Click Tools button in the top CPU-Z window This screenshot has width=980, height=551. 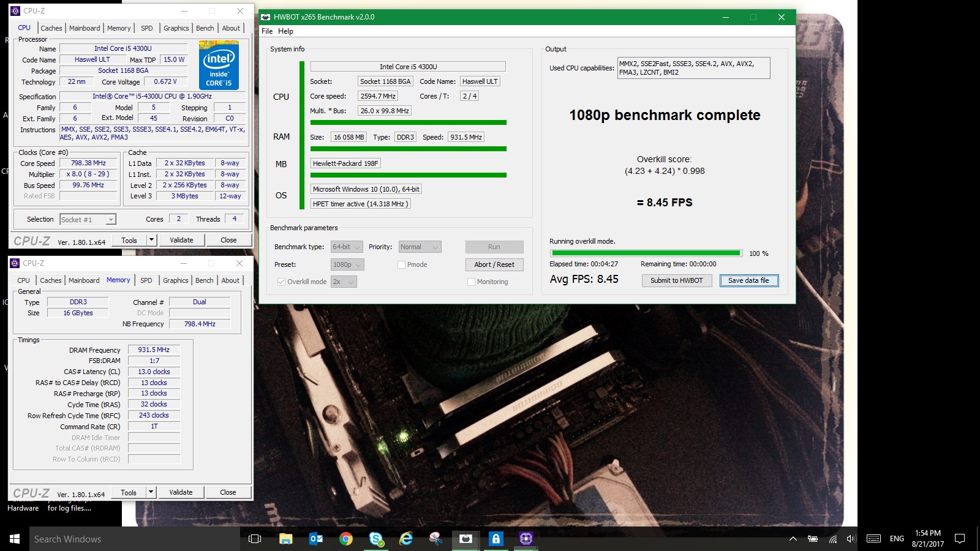[129, 240]
